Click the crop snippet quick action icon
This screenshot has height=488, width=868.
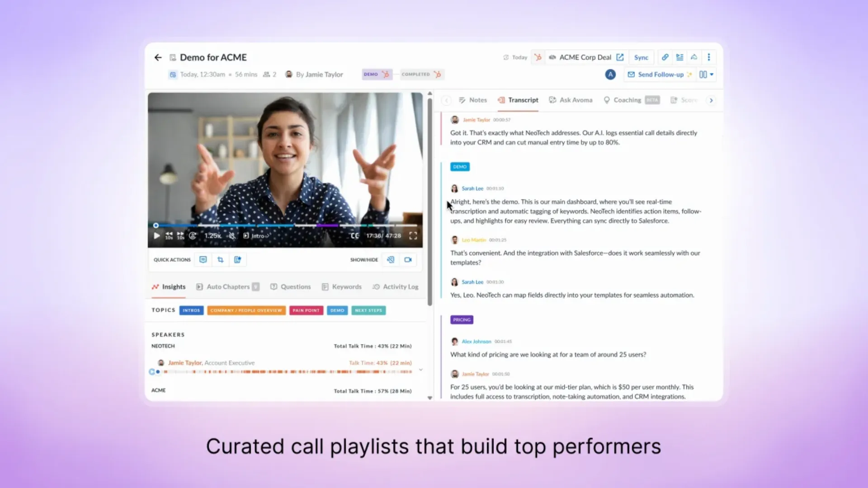coord(220,260)
